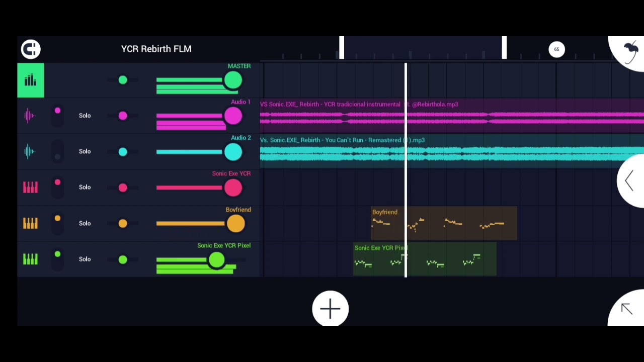The width and height of the screenshot is (644, 362).
Task: Grab the Audio 2 volume knob
Action: coord(233,152)
